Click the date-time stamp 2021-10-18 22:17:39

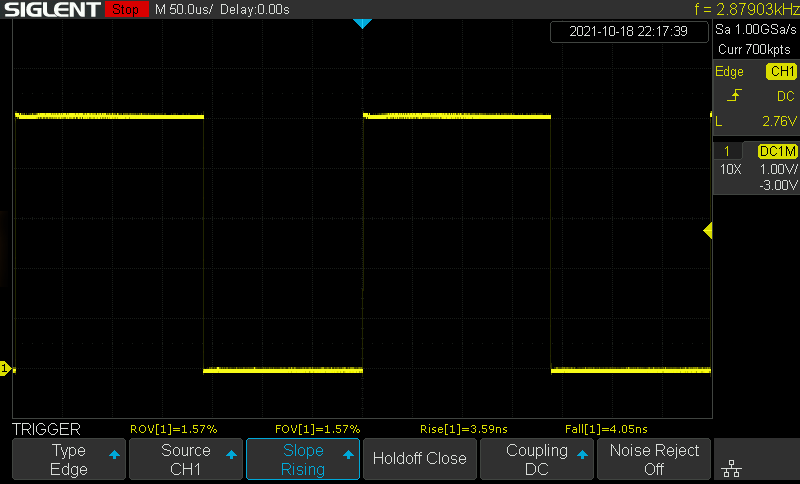coord(629,31)
